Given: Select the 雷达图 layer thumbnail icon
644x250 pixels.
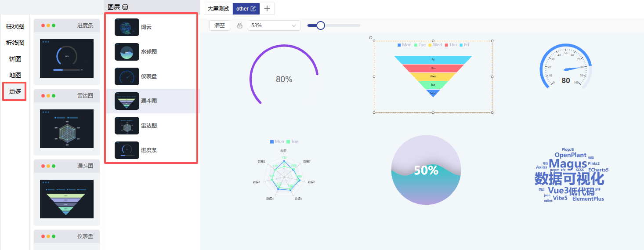Looking at the screenshot, I should coord(127,126).
